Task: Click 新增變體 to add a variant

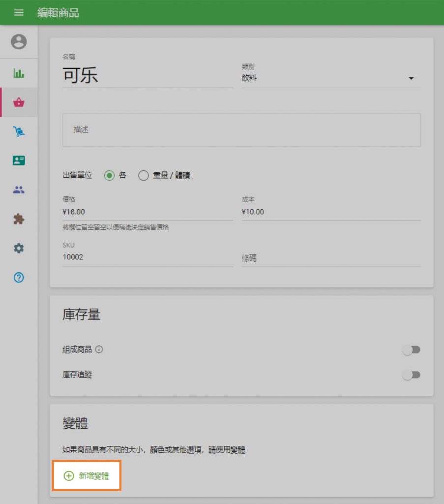Action: [x=87, y=476]
